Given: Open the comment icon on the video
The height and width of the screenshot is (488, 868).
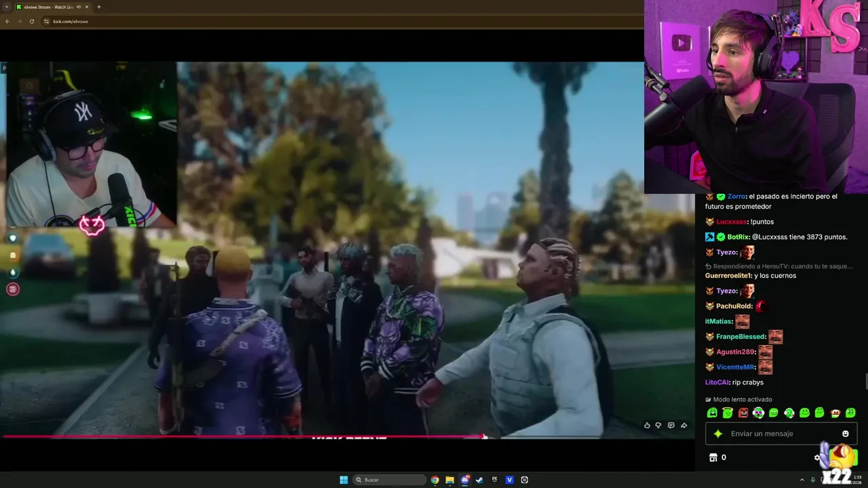Looking at the screenshot, I should point(671,425).
